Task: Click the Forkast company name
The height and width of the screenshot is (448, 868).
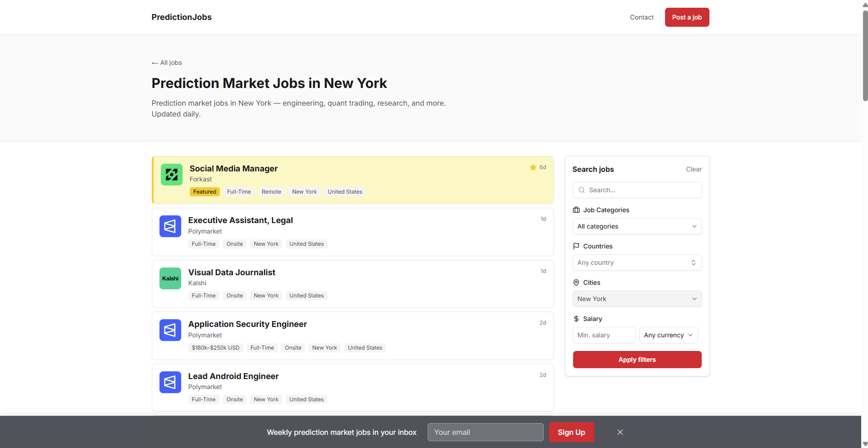Action: [201, 179]
